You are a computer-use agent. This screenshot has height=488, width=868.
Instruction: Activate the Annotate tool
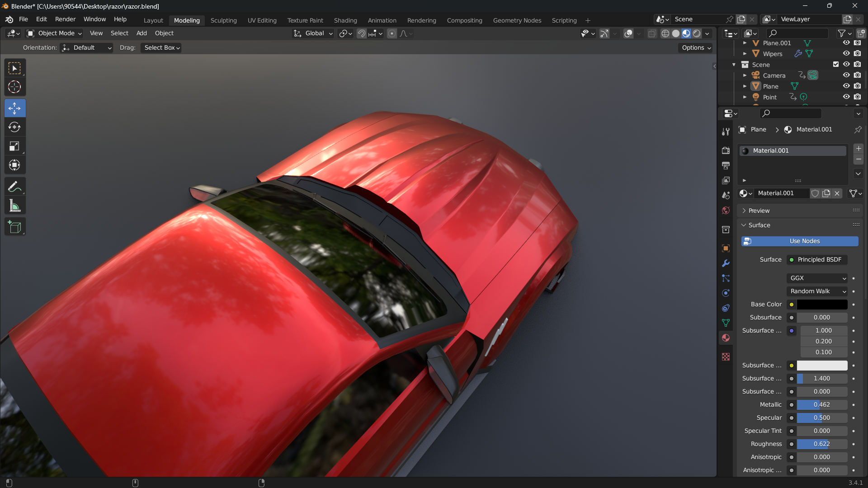click(14, 187)
